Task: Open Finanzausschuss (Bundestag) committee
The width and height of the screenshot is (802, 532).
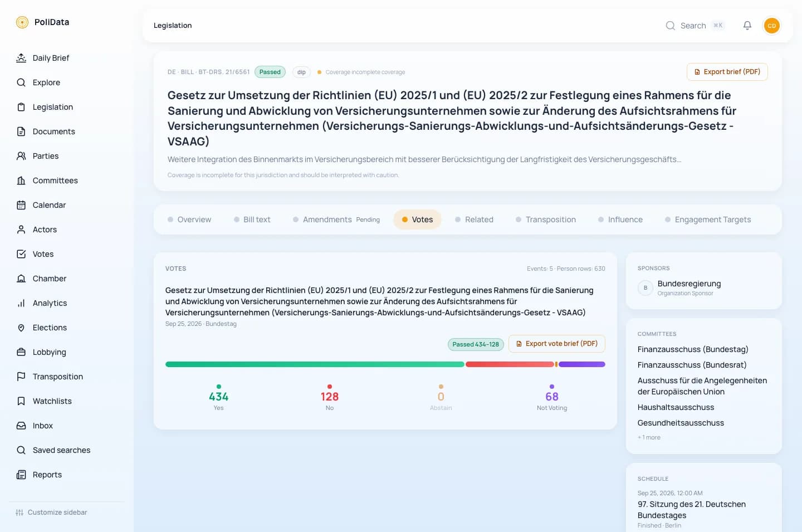Action: [693, 349]
